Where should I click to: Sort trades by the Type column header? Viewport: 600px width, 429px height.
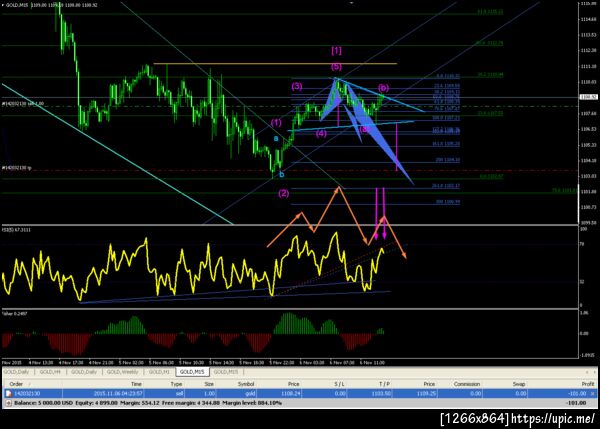176,384
